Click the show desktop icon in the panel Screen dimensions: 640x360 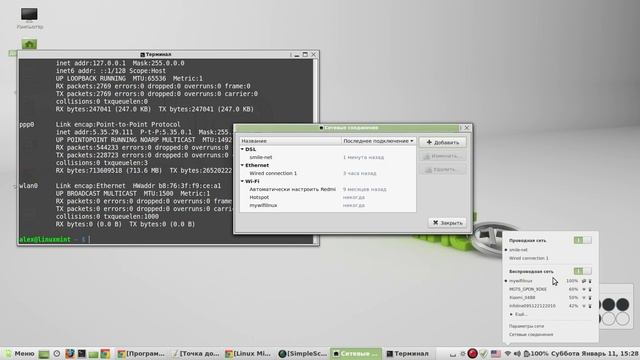(x=44, y=354)
